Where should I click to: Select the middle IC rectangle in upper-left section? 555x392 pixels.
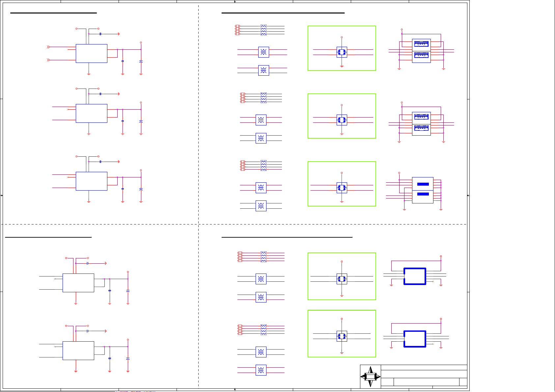point(92,113)
